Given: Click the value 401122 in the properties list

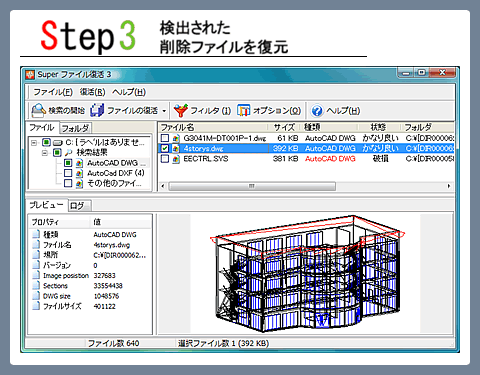Looking at the screenshot, I should pos(104,306).
